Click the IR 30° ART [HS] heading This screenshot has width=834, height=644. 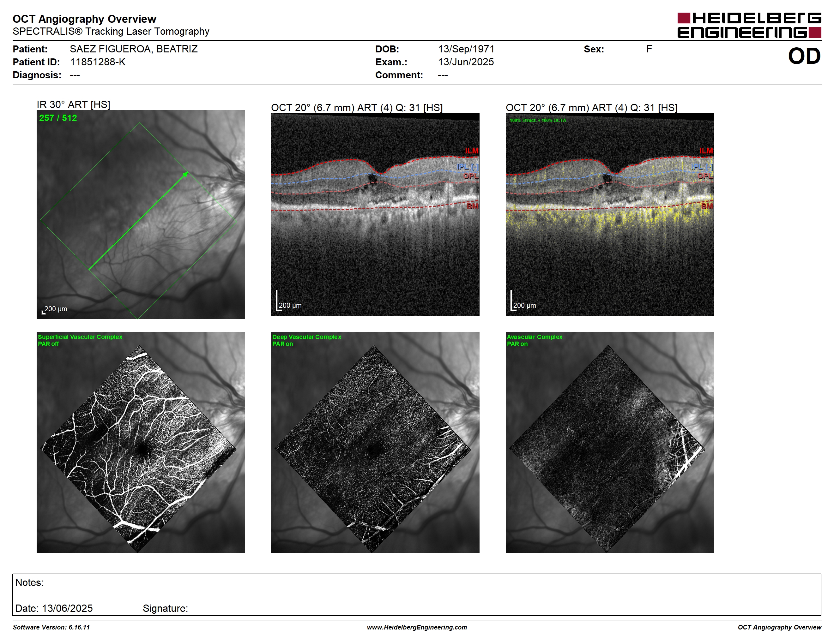click(73, 104)
